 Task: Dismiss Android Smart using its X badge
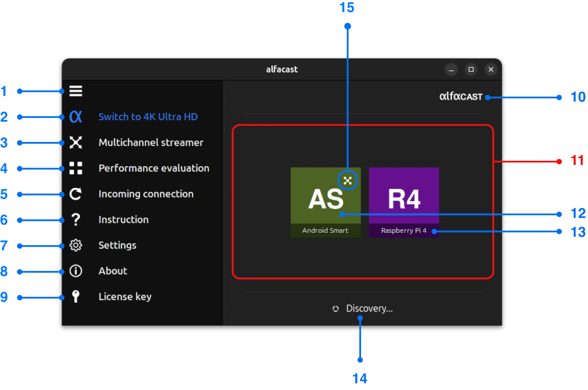[347, 181]
